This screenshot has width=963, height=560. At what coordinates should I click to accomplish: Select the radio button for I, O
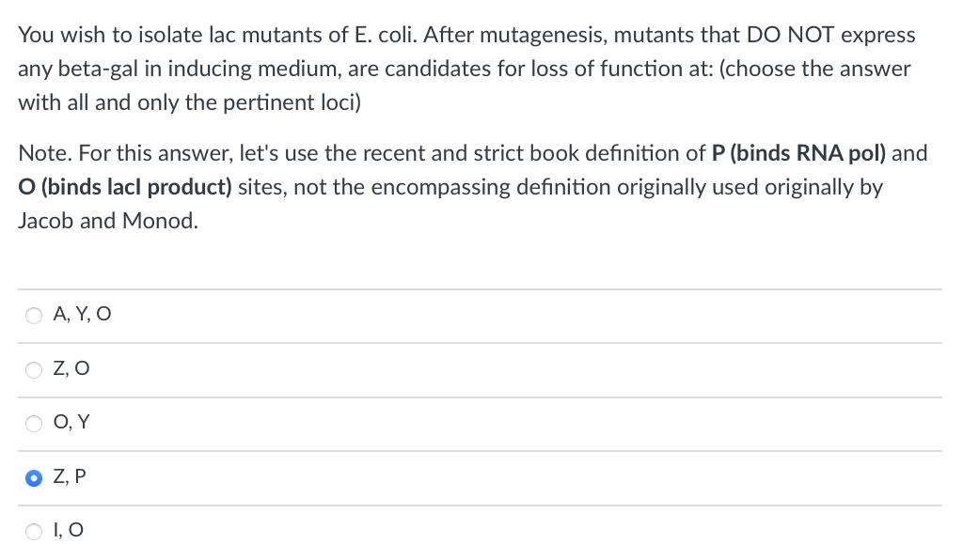coord(34,531)
